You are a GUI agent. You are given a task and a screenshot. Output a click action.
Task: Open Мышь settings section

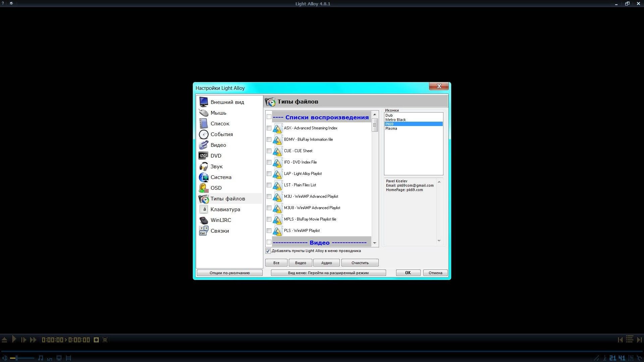tap(229, 113)
